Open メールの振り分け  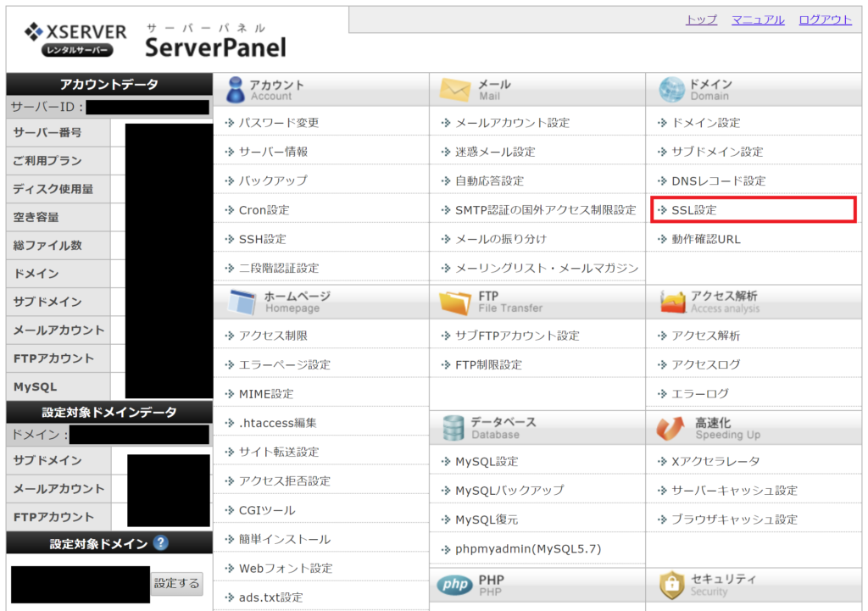(x=500, y=239)
